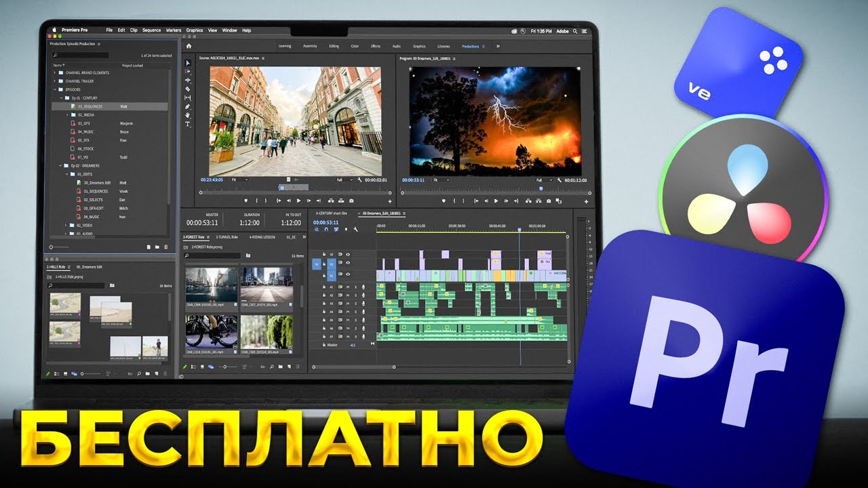
Task: Collapse Ep 02 - DREAMERS folder
Action: [60, 165]
